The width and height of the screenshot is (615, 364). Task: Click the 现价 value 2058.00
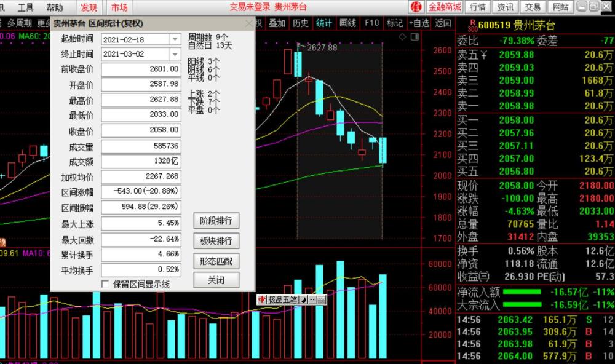516,185
